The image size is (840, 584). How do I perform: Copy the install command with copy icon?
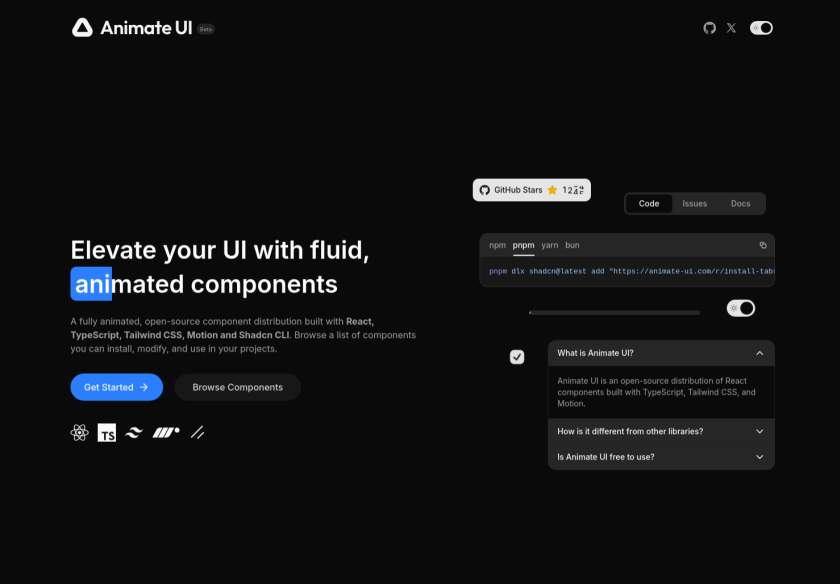763,245
